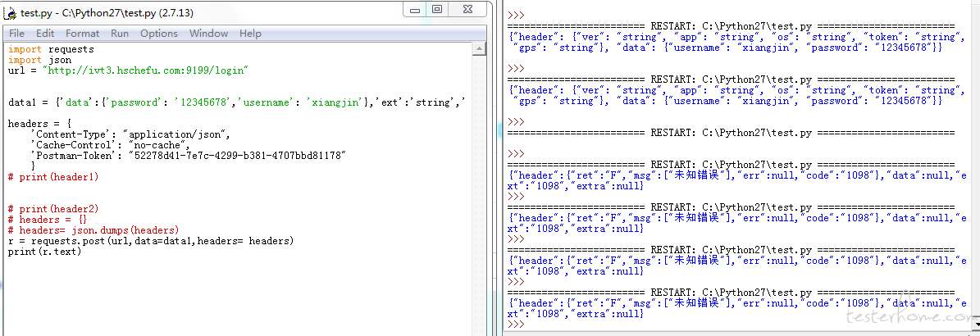Image resolution: width=980 pixels, height=336 pixels.
Task: Open the Run menu
Action: (120, 33)
